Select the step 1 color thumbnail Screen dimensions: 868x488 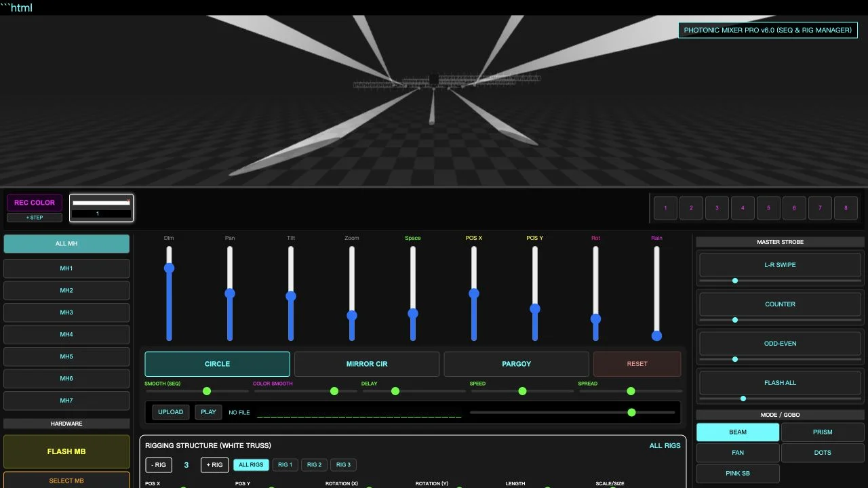102,208
